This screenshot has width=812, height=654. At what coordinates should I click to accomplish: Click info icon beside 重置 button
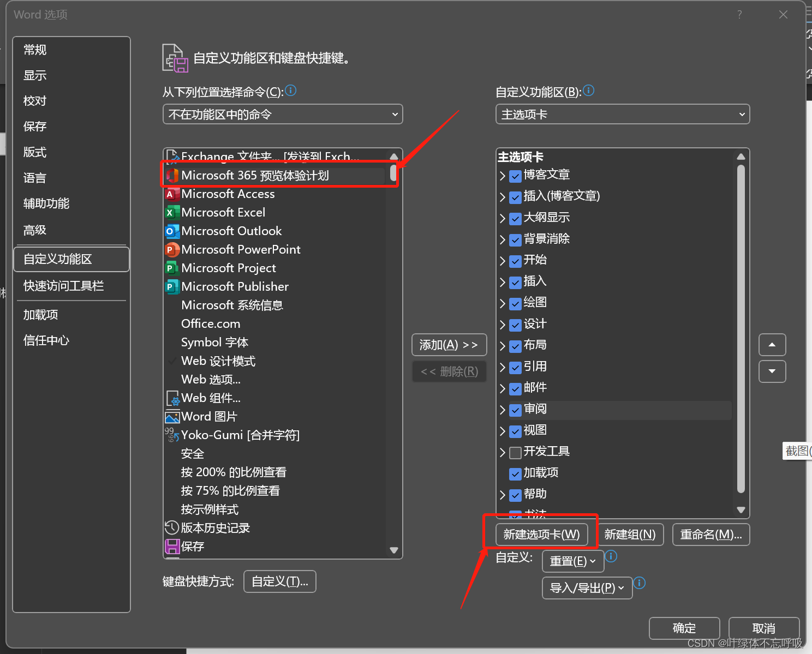pyautogui.click(x=612, y=556)
